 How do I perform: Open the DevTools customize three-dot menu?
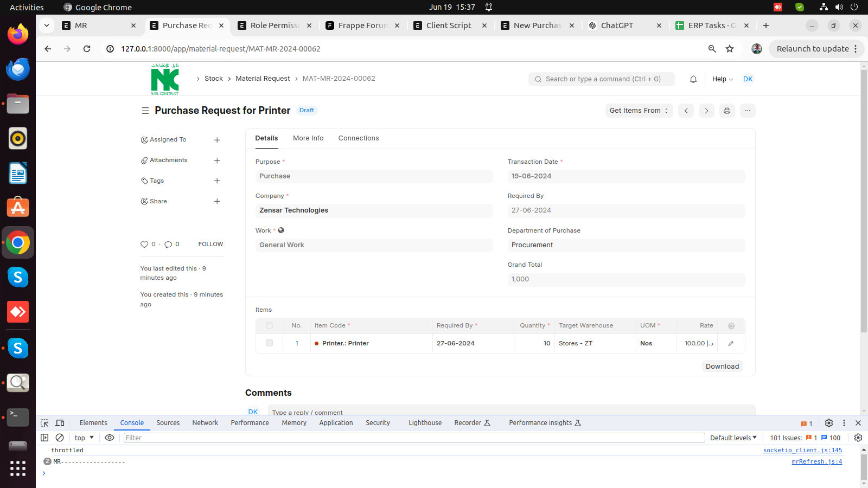(844, 423)
